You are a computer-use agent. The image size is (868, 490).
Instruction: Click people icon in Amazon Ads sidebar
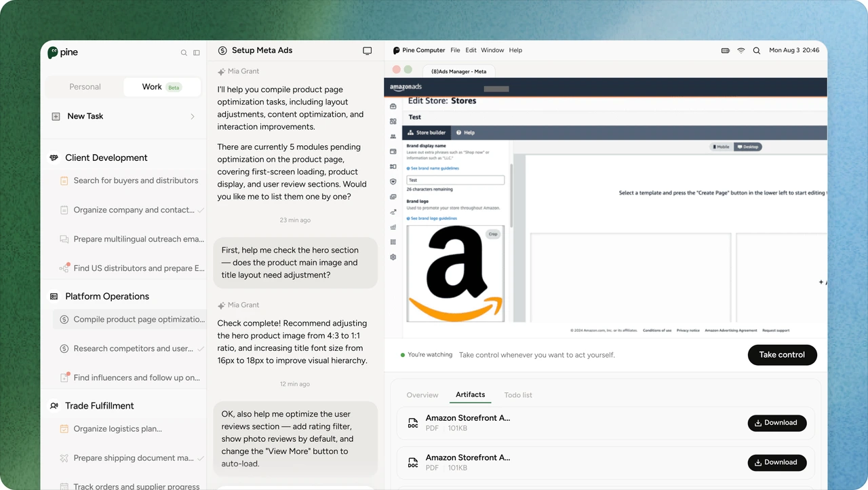tap(393, 136)
